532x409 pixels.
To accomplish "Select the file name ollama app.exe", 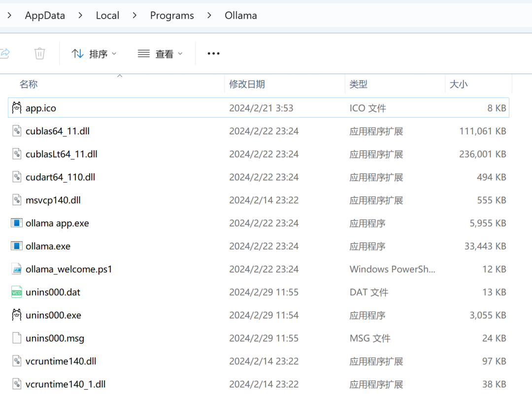I will [57, 223].
